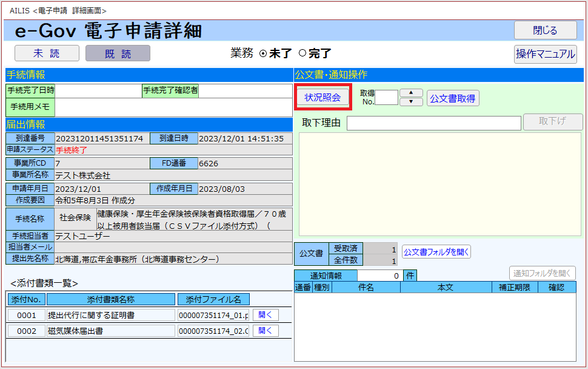Click the 手続完了確認者 field

(x=246, y=90)
